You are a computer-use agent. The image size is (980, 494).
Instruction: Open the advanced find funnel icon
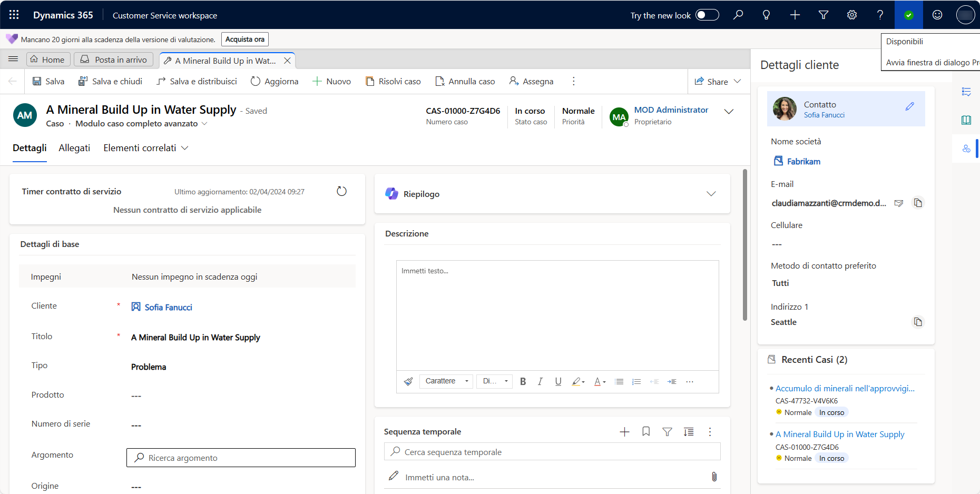(x=824, y=15)
